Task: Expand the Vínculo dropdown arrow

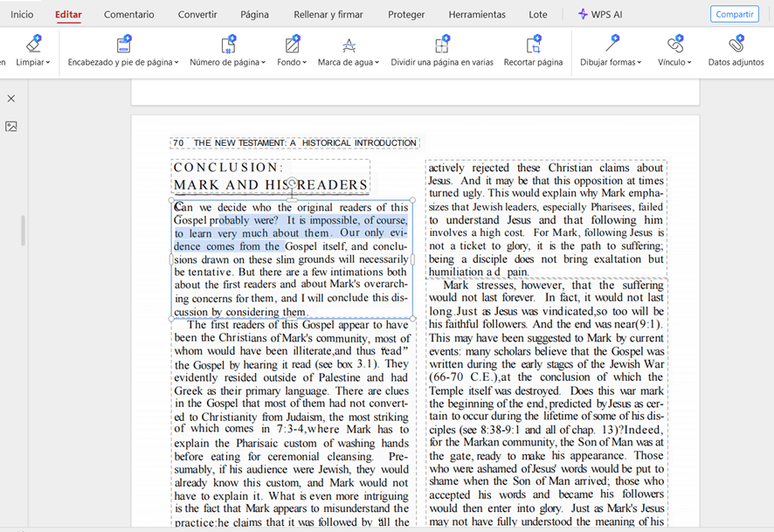Action: click(689, 63)
